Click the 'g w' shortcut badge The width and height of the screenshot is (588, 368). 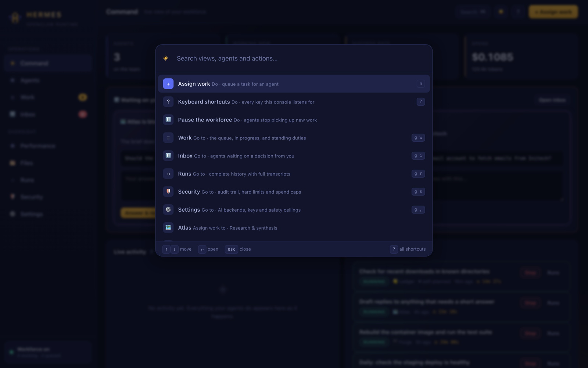(x=418, y=138)
